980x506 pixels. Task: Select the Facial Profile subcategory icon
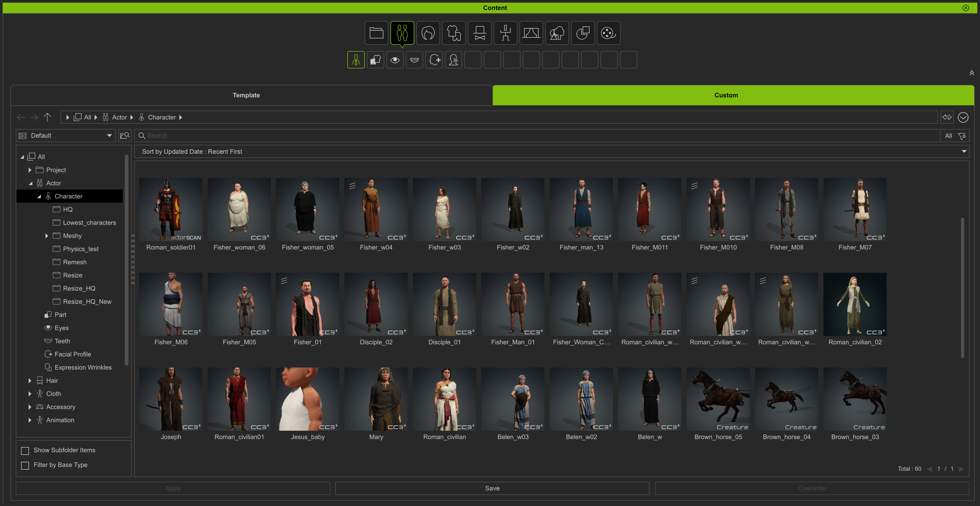click(434, 60)
